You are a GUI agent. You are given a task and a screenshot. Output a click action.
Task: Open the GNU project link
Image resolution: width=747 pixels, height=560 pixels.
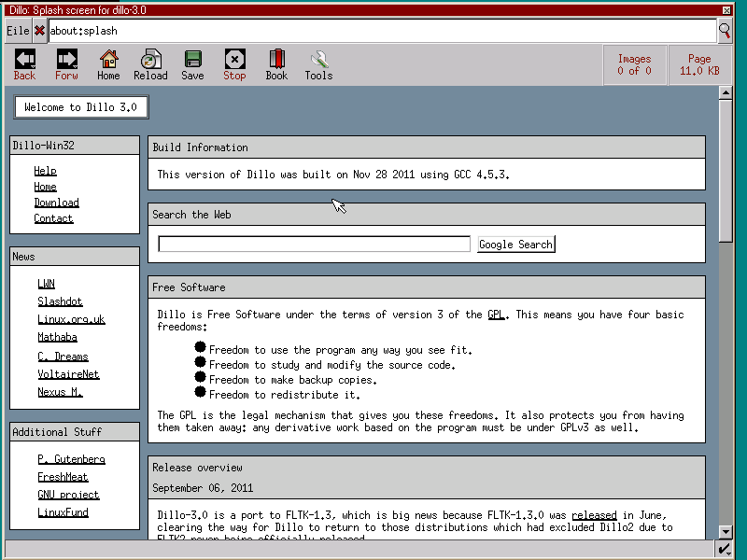68,495
